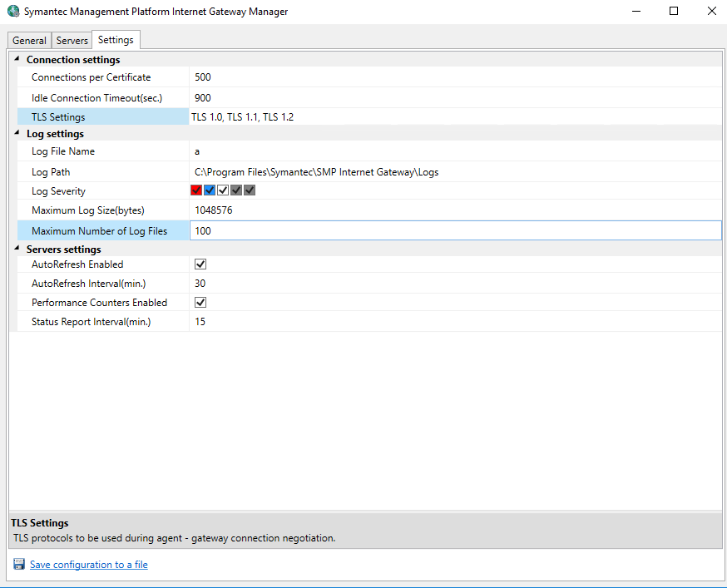The width and height of the screenshot is (727, 588).
Task: Switch to the General tab
Action: pos(29,41)
